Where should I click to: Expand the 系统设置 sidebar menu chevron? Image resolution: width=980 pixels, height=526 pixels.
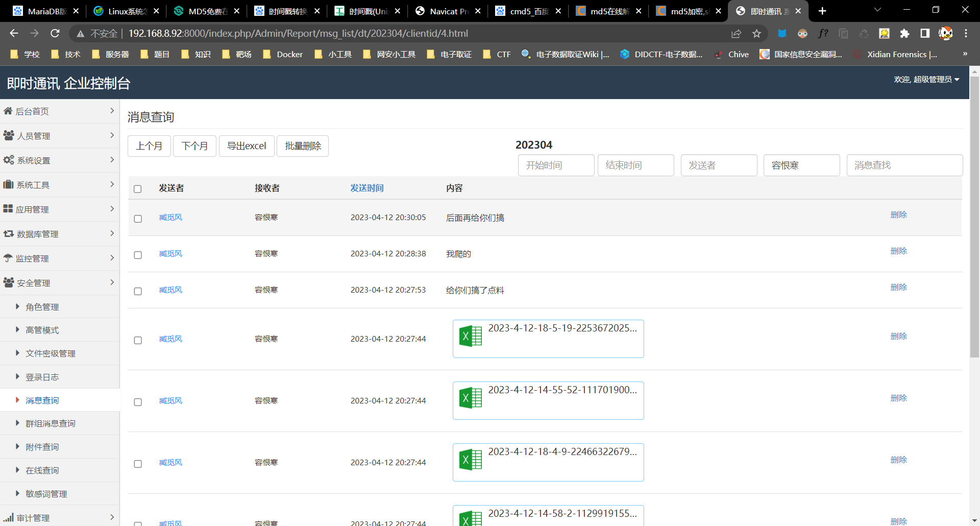(x=112, y=160)
